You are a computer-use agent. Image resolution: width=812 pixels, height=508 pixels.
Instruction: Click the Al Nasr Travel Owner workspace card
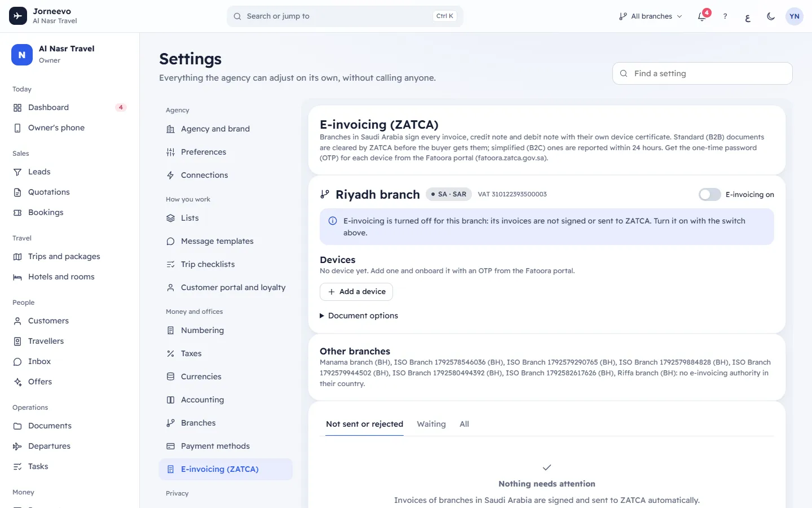[69, 55]
